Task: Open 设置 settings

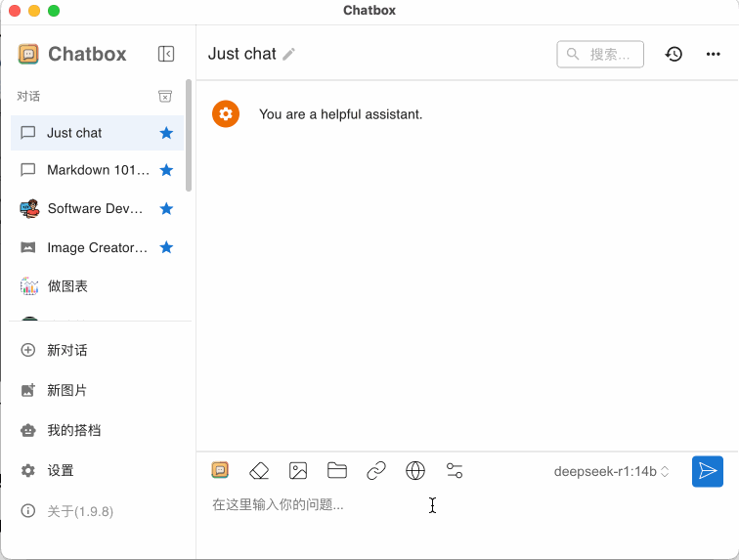Action: coord(97,470)
